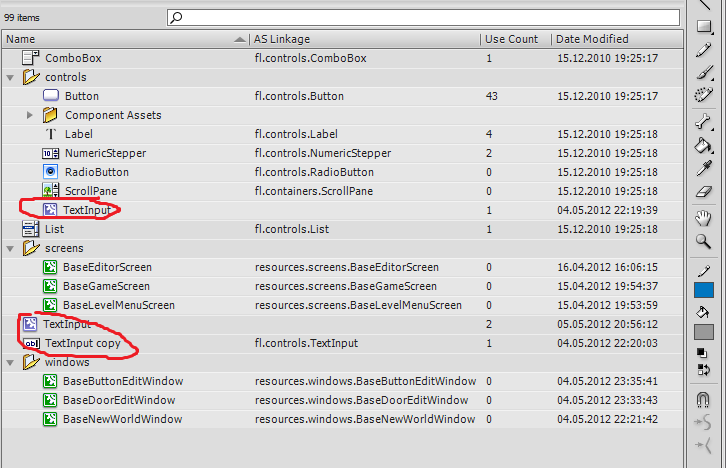This screenshot has width=727, height=468.
Task: Expand the Component Assets folder
Action: (x=30, y=115)
